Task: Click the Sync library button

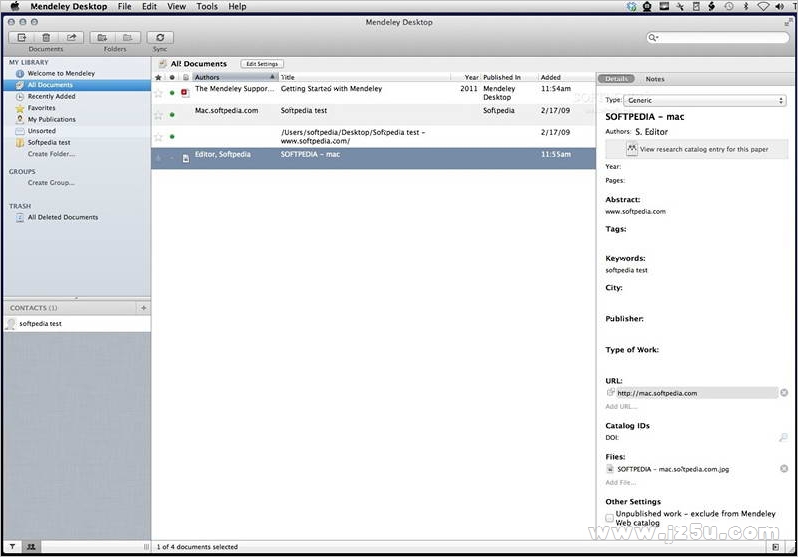Action: coord(160,37)
